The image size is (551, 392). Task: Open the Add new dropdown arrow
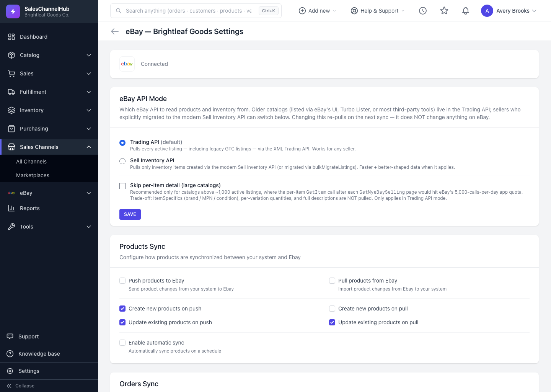pos(334,11)
